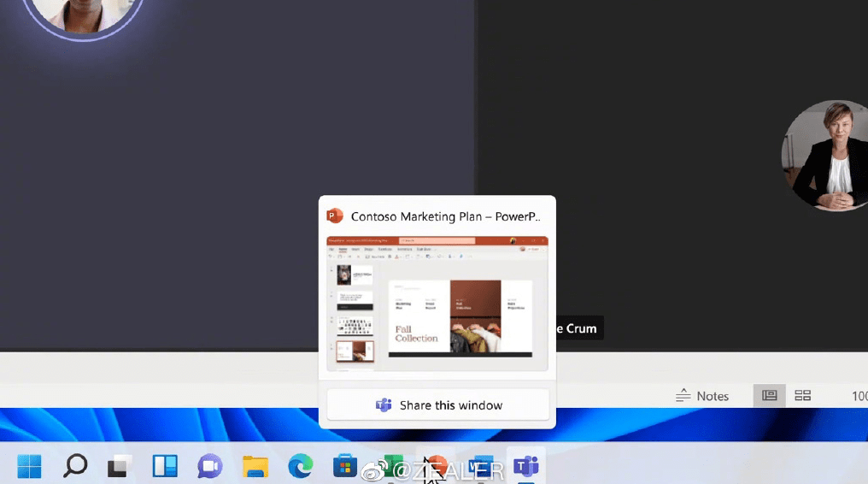Click the PowerPoint taskbar icon
The image size is (868, 484).
(x=437, y=465)
